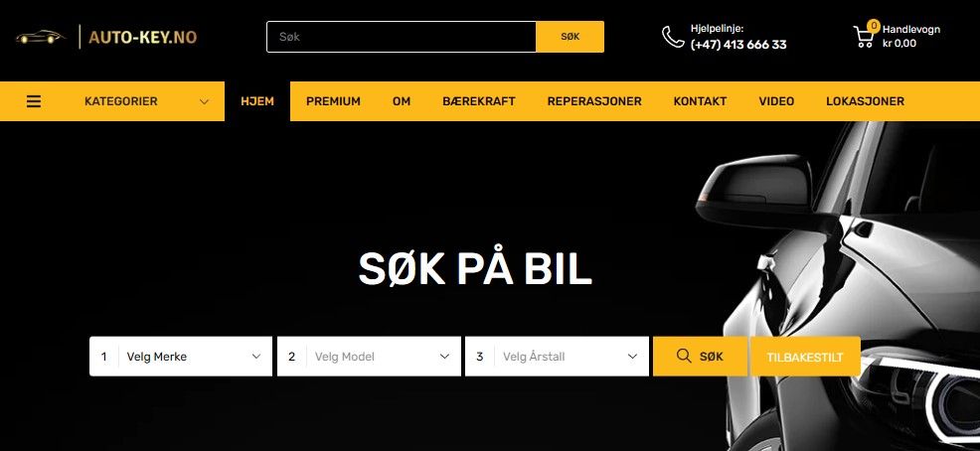Click the AUTO-KEY.NO logo text
Viewport: 980px width, 451px height.
point(142,38)
